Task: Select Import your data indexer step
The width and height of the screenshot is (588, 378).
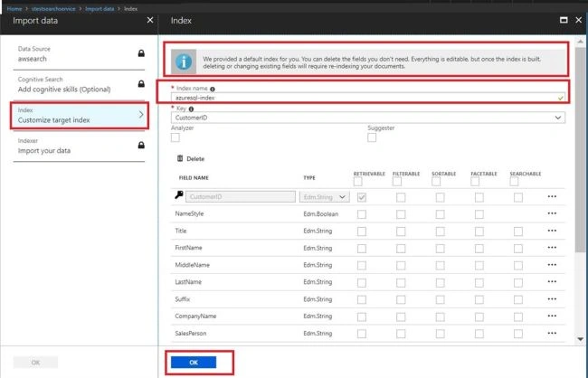Action: (x=79, y=146)
